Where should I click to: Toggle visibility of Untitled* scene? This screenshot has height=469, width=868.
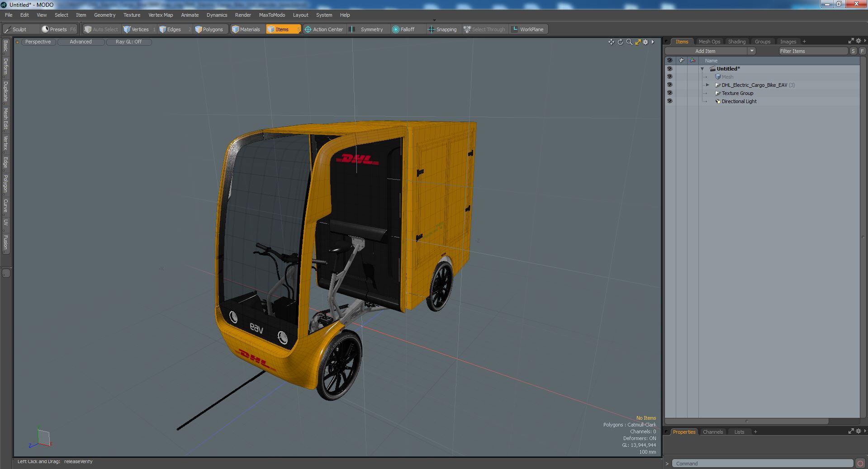click(669, 69)
